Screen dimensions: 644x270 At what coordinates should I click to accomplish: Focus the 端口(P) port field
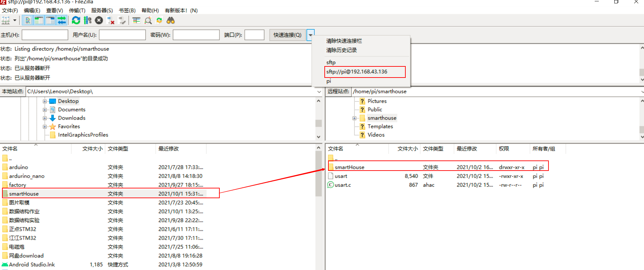click(x=254, y=35)
